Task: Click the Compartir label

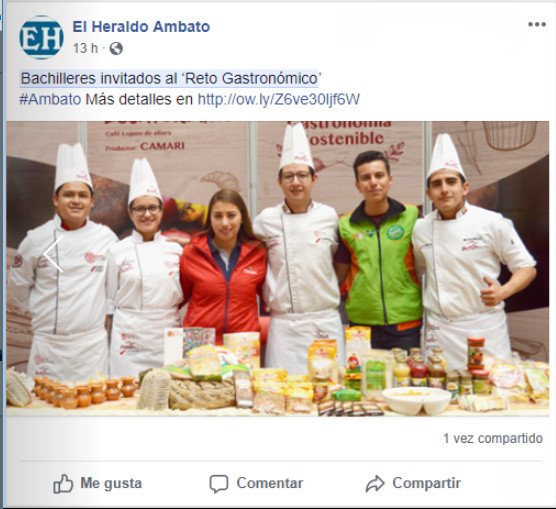Action: tap(427, 483)
